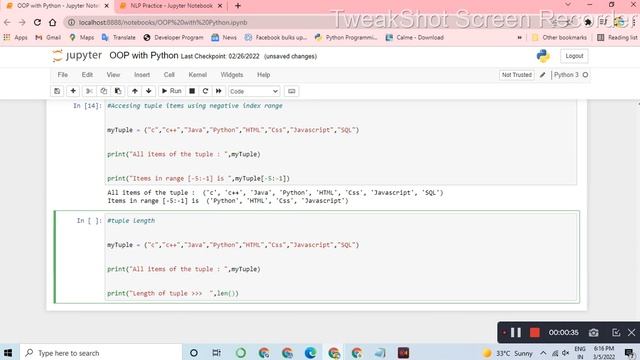Move selected cell up arrow
The width and height of the screenshot is (640, 360).
(x=135, y=91)
